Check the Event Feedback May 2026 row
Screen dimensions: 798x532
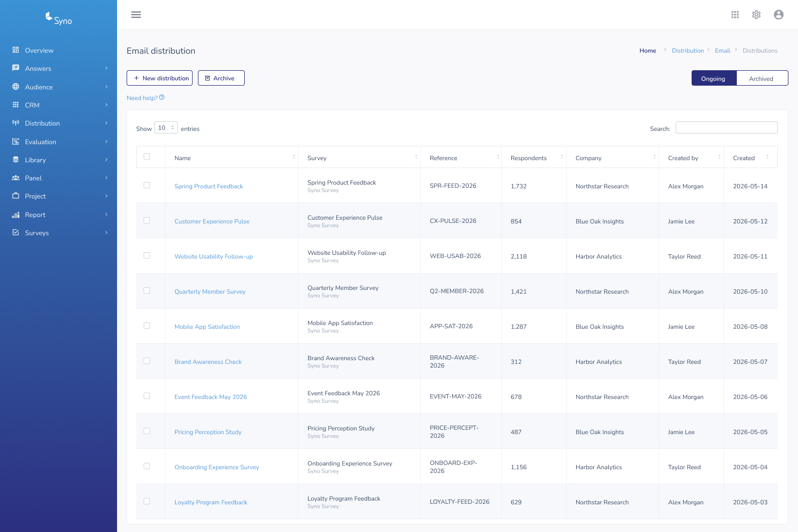(147, 396)
